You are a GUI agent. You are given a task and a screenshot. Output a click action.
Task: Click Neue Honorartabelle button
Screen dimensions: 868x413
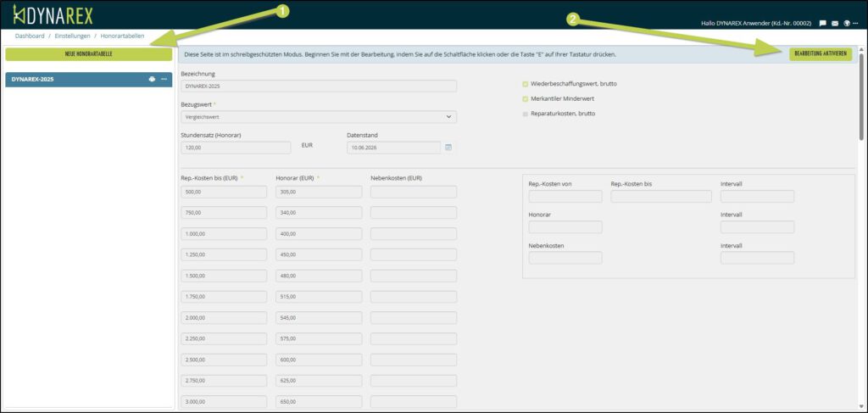coord(88,54)
